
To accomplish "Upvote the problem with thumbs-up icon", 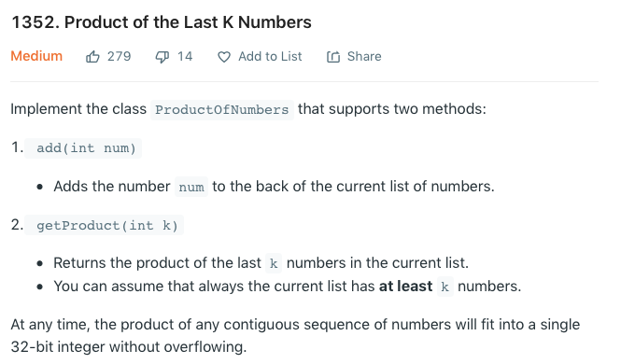I will pos(92,57).
